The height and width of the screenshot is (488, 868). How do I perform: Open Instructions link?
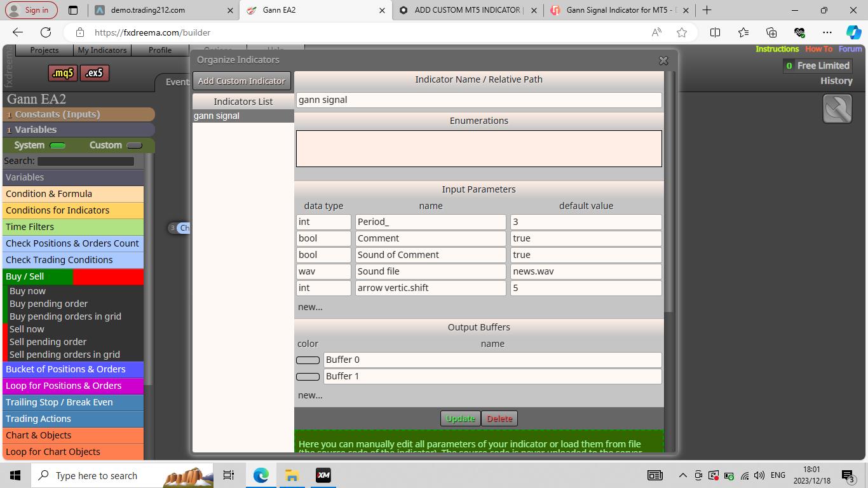pyautogui.click(x=776, y=49)
